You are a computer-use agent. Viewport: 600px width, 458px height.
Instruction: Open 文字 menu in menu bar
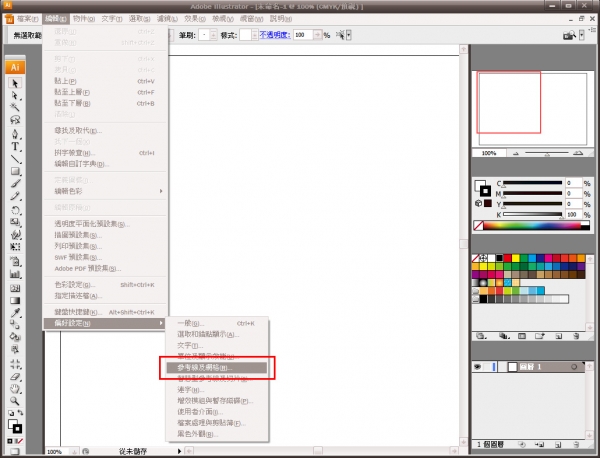(112, 19)
